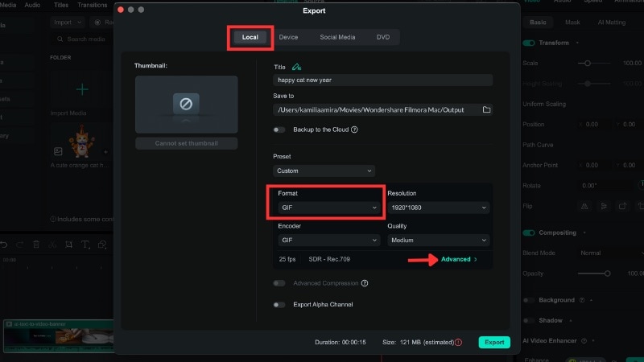
Task: Click the Save to path field
Action: (x=376, y=109)
